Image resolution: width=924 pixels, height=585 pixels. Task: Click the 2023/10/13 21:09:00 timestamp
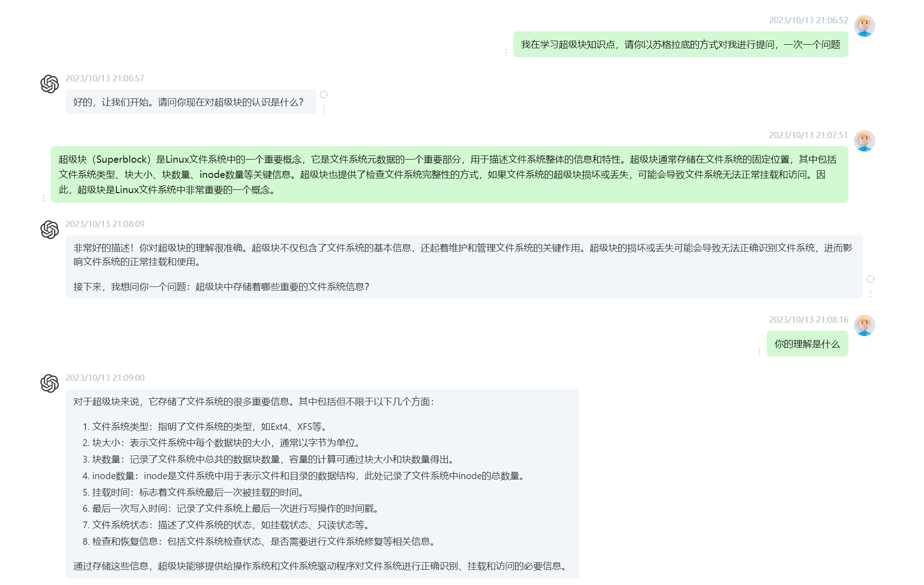tap(105, 378)
